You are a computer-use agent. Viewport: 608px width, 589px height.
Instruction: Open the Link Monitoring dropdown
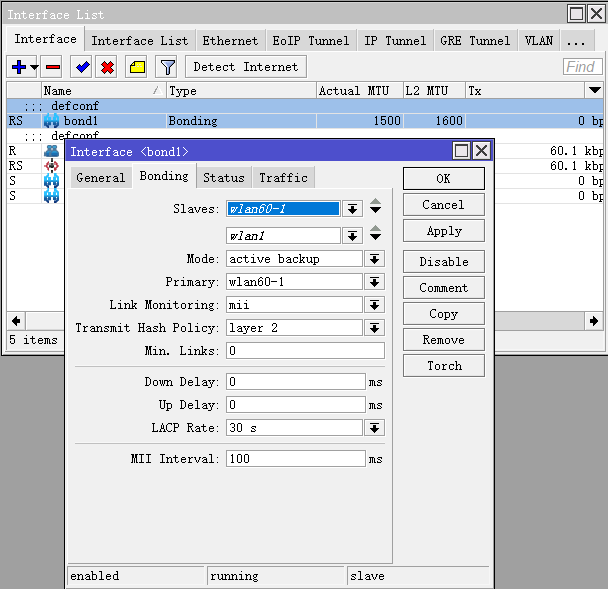click(x=375, y=305)
